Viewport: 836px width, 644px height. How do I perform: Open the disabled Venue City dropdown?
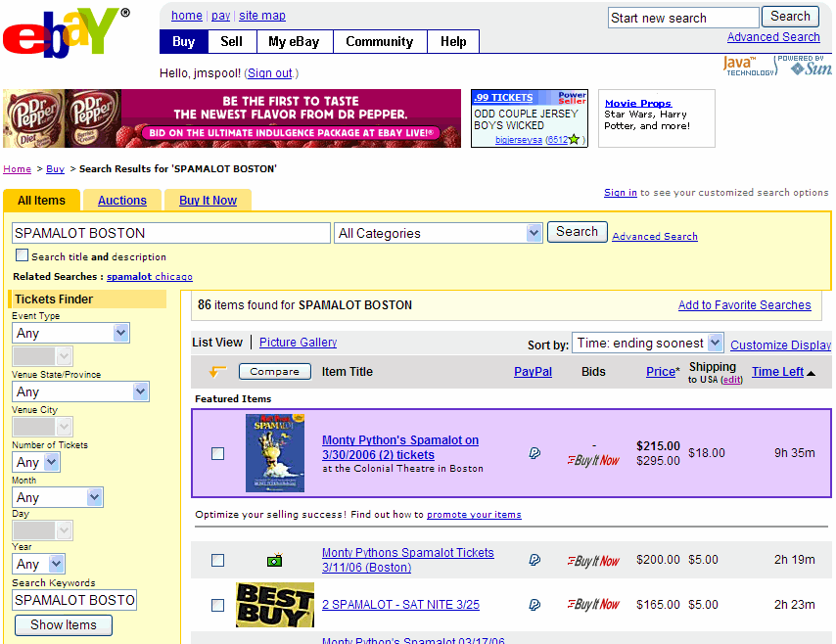pos(43,427)
